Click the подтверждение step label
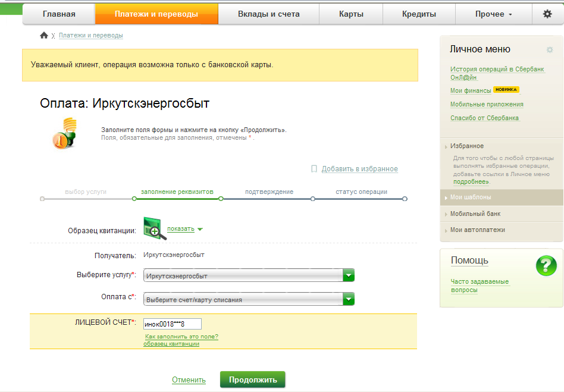The width and height of the screenshot is (564, 392). click(x=269, y=192)
